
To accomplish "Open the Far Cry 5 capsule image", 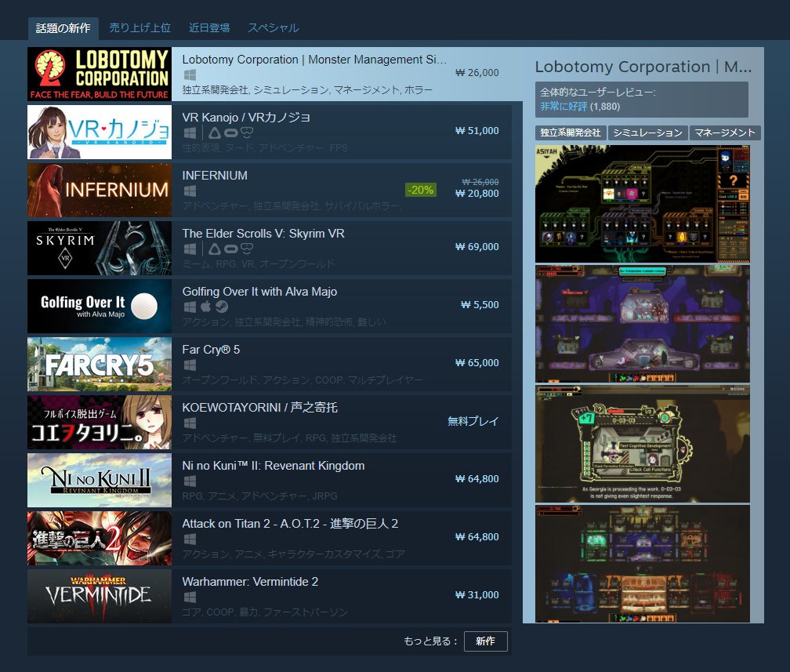I will (x=100, y=364).
